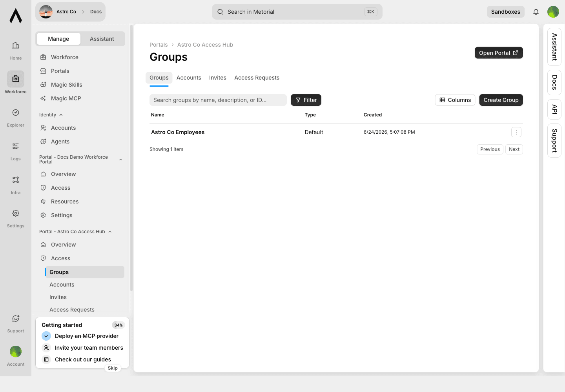Select the Accounts tab
The height and width of the screenshot is (392, 565).
click(189, 78)
